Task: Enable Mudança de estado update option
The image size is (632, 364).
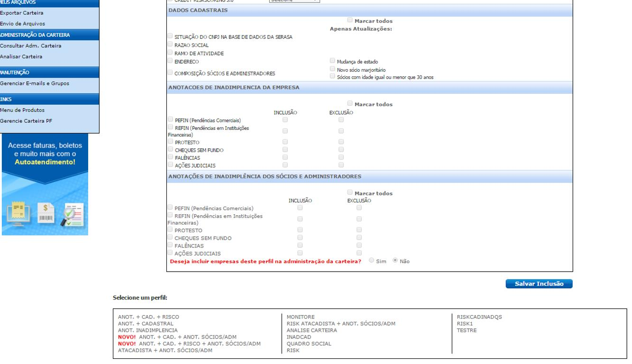Action: pyautogui.click(x=332, y=61)
